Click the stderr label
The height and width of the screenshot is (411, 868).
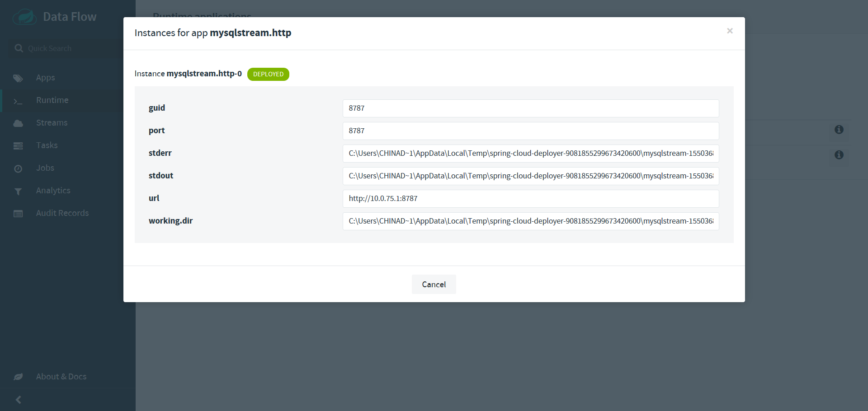[x=160, y=153]
